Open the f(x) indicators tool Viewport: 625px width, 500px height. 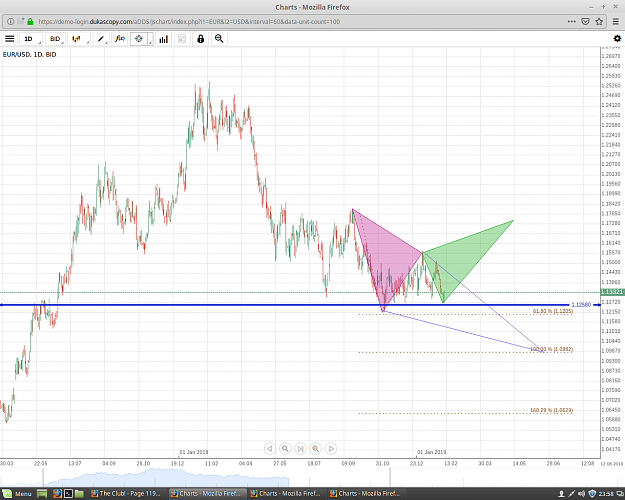pos(120,39)
